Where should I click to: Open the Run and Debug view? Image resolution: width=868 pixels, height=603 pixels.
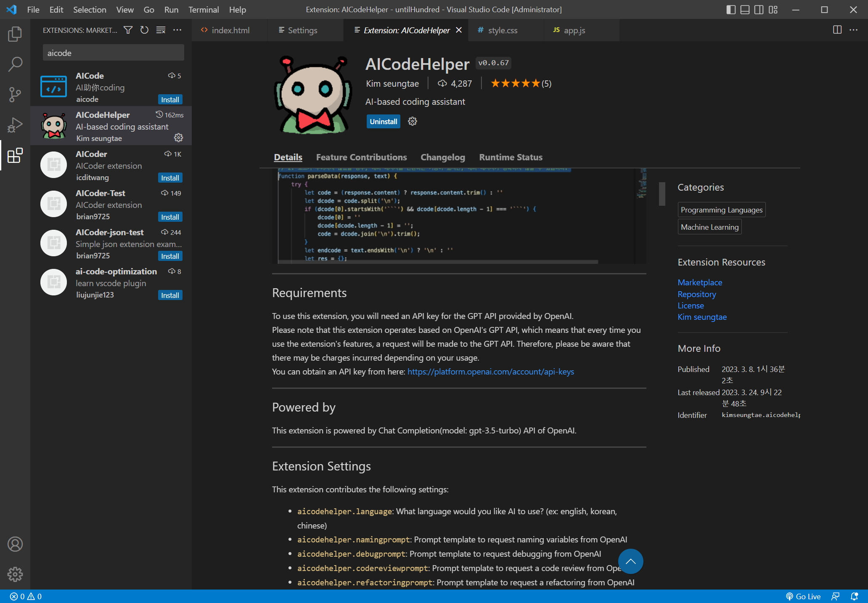15,125
